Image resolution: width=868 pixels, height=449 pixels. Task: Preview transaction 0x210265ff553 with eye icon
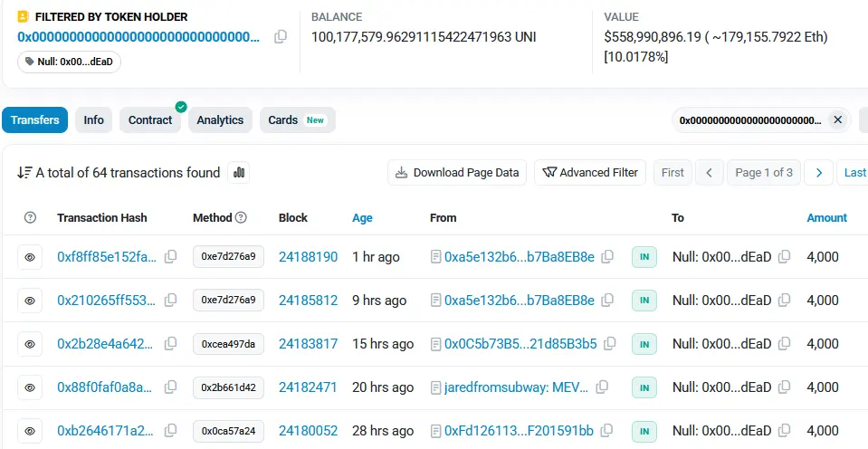(30, 300)
